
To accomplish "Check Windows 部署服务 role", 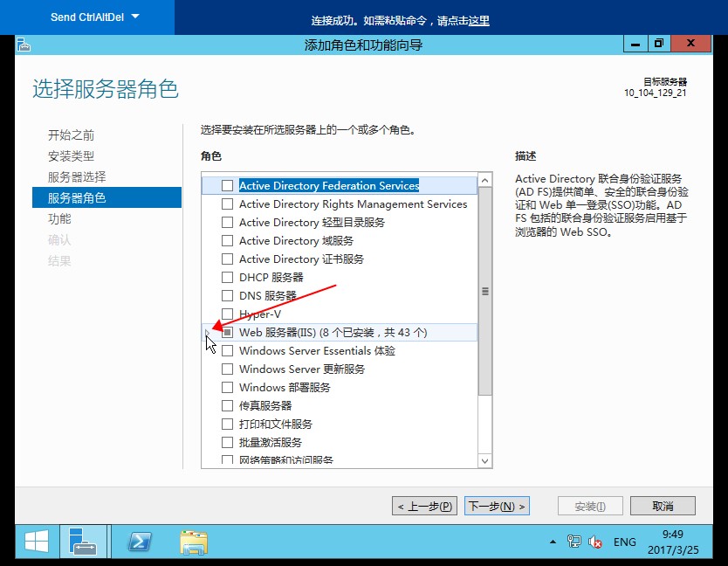I will click(x=227, y=388).
